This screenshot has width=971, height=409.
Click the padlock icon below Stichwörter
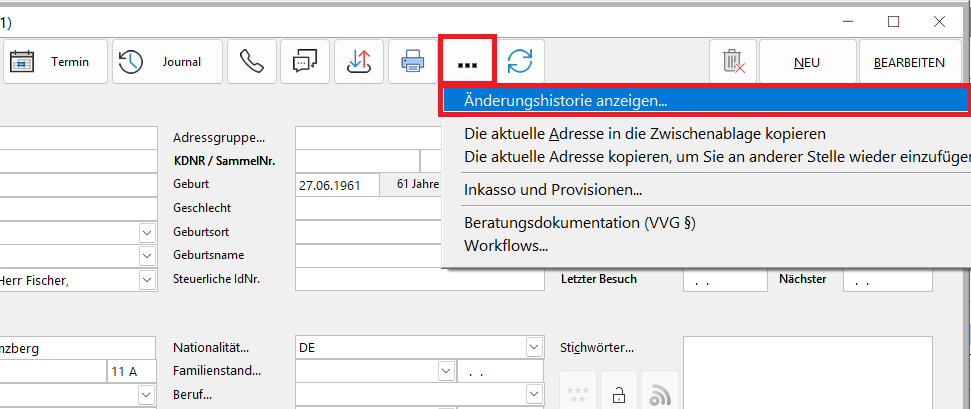[619, 393]
